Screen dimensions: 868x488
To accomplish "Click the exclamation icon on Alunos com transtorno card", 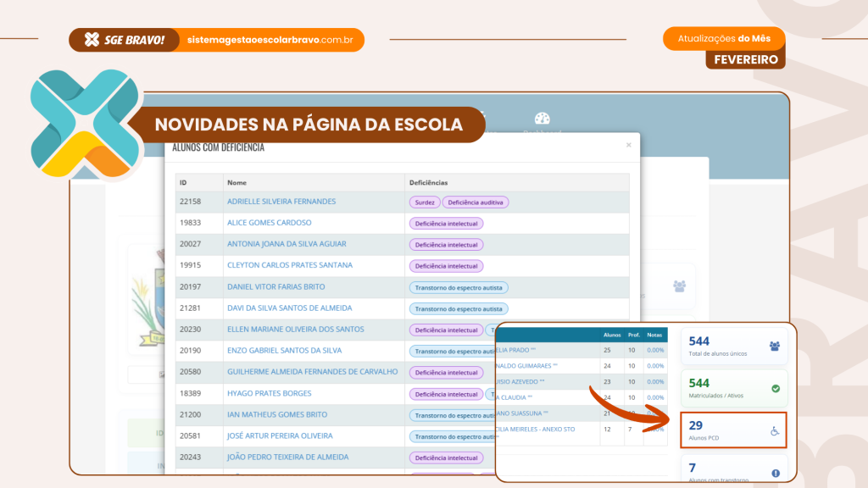I will 775,473.
